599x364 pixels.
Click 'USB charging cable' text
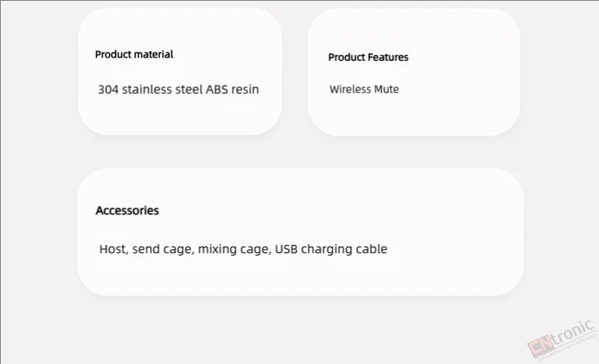(x=331, y=249)
